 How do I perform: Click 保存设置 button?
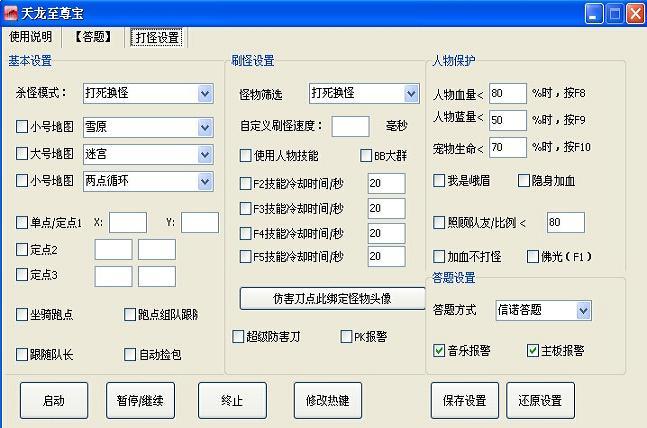tap(465, 400)
